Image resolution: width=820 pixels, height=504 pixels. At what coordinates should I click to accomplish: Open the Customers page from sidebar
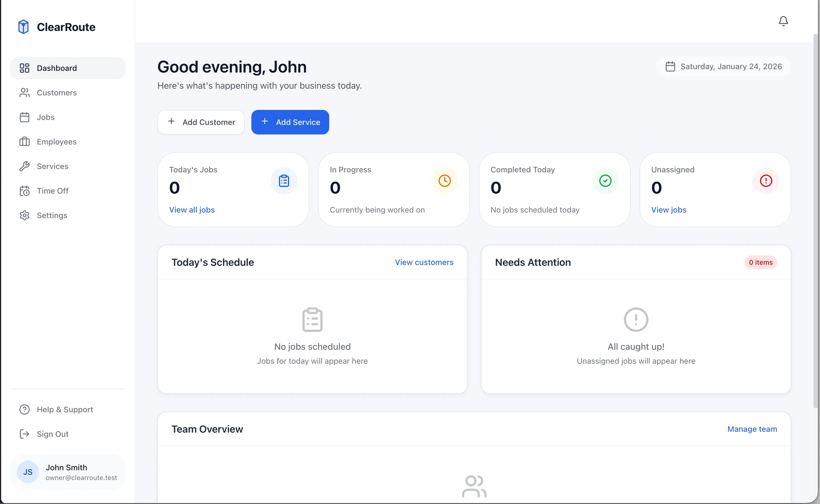tap(57, 93)
